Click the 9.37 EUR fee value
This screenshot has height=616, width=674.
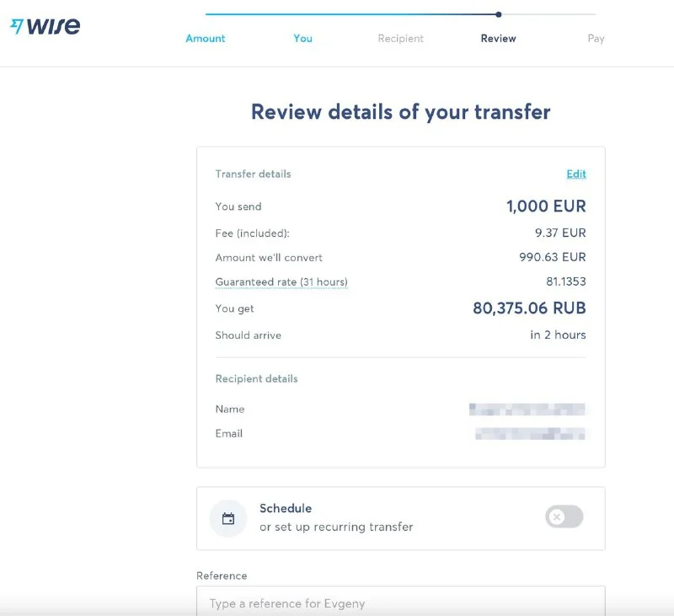[x=559, y=233]
